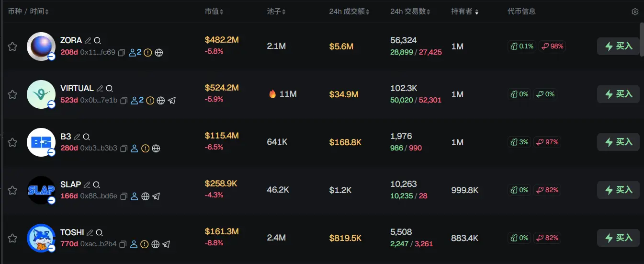This screenshot has width=644, height=264.
Task: Click the warning icon on TOSHI row
Action: (145, 244)
